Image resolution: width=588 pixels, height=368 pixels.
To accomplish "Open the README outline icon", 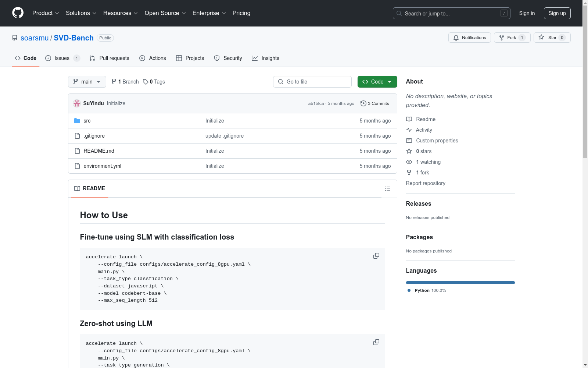I will coord(387,189).
